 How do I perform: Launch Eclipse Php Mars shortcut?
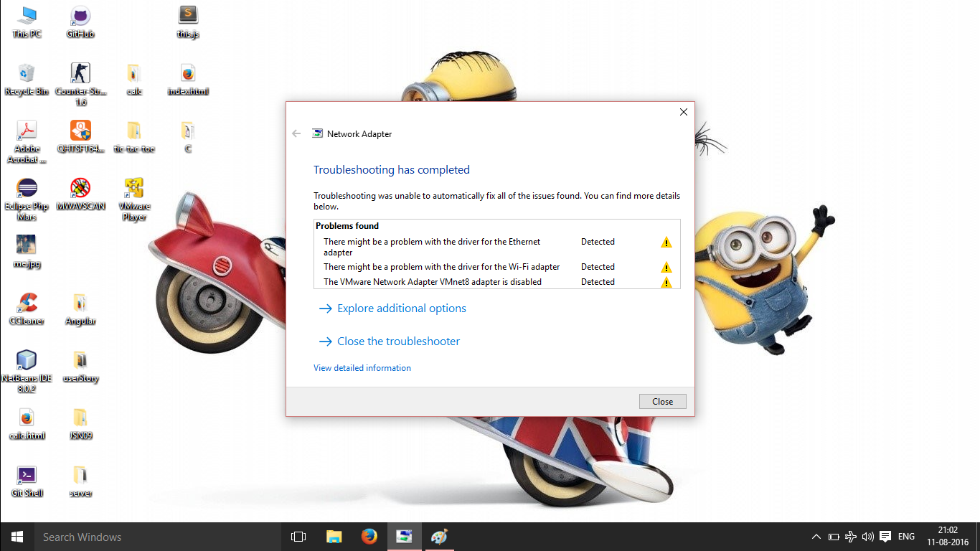tap(27, 199)
